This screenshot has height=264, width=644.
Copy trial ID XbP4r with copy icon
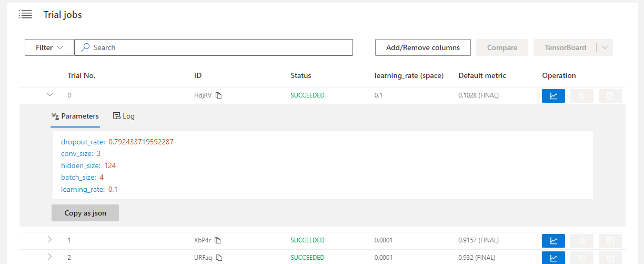pyautogui.click(x=218, y=240)
